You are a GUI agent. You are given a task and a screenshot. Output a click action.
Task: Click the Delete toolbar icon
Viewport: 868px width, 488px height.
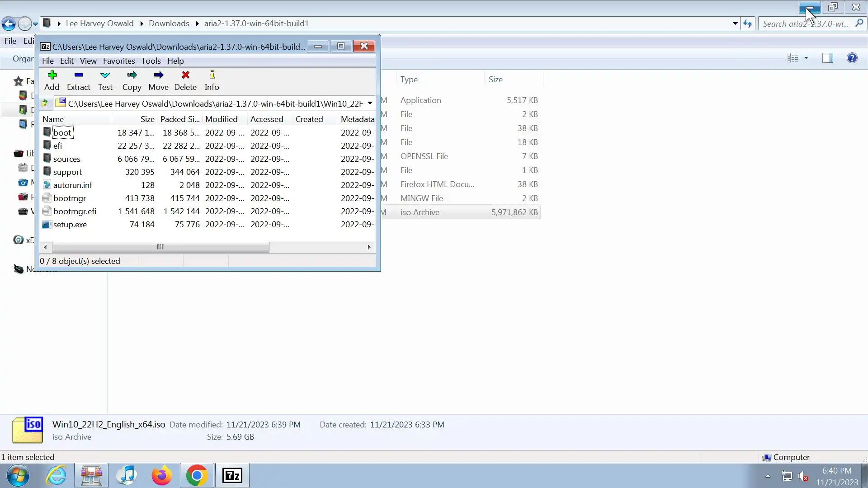[185, 80]
